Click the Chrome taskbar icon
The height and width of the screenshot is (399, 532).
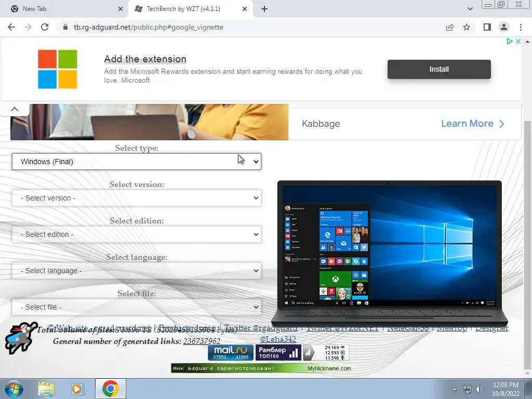110,389
